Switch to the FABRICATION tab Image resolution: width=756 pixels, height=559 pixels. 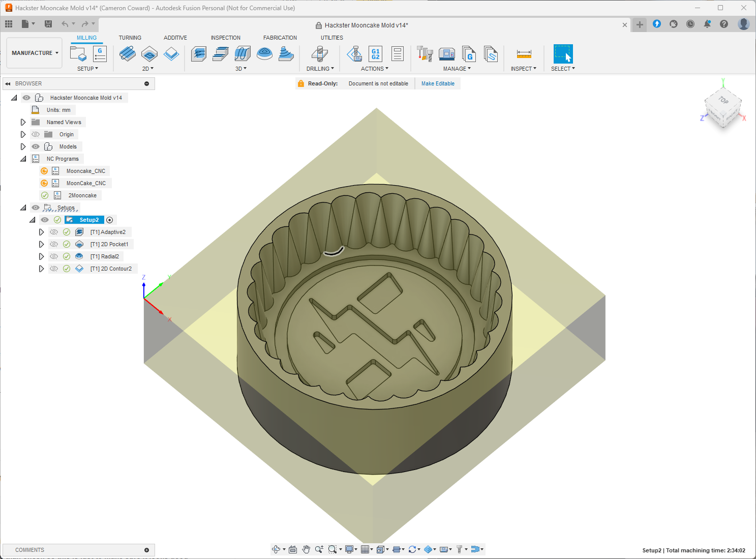[x=280, y=38]
